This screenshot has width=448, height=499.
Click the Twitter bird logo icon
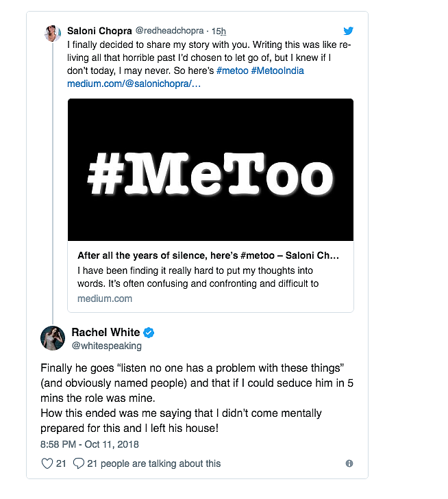[349, 31]
